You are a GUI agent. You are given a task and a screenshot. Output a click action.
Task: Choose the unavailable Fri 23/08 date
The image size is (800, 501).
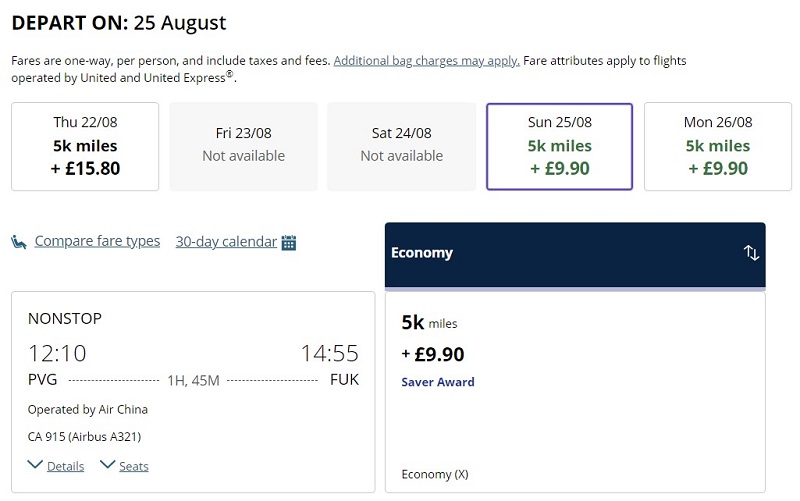[243, 146]
